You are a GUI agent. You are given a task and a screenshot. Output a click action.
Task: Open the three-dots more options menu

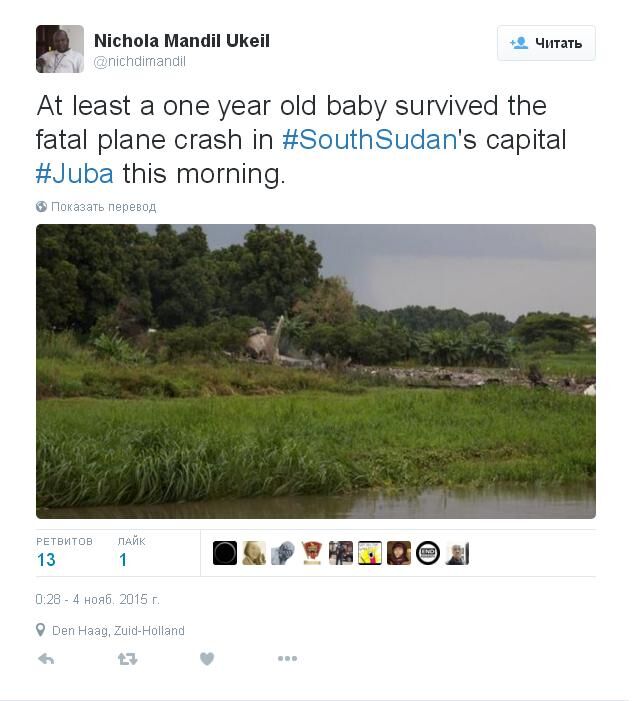(x=287, y=658)
